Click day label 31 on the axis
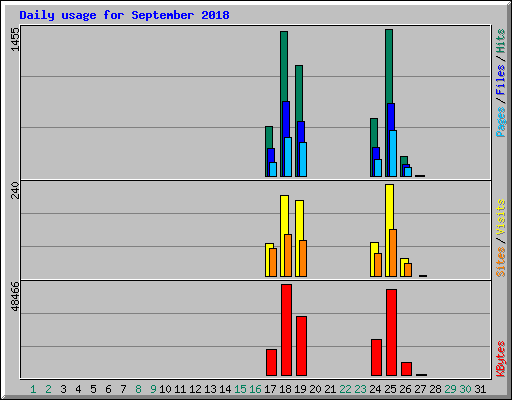This screenshot has height=400, width=512. [480, 389]
